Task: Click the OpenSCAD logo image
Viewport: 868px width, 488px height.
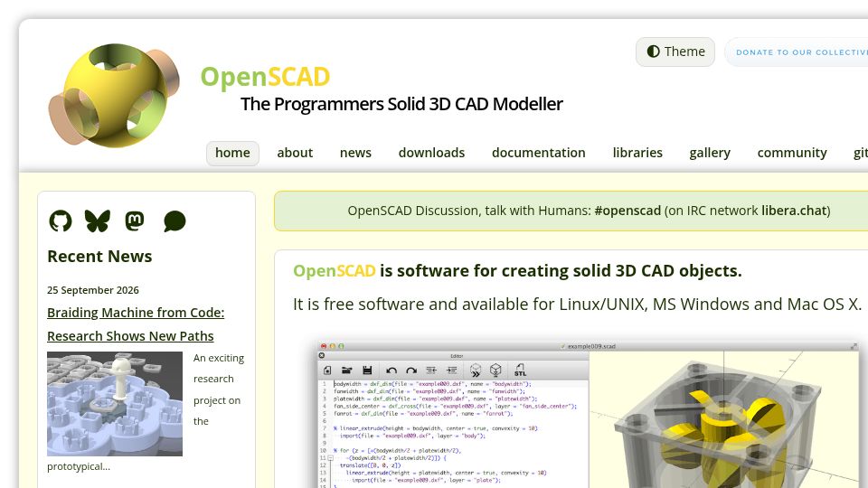Action: tap(114, 96)
